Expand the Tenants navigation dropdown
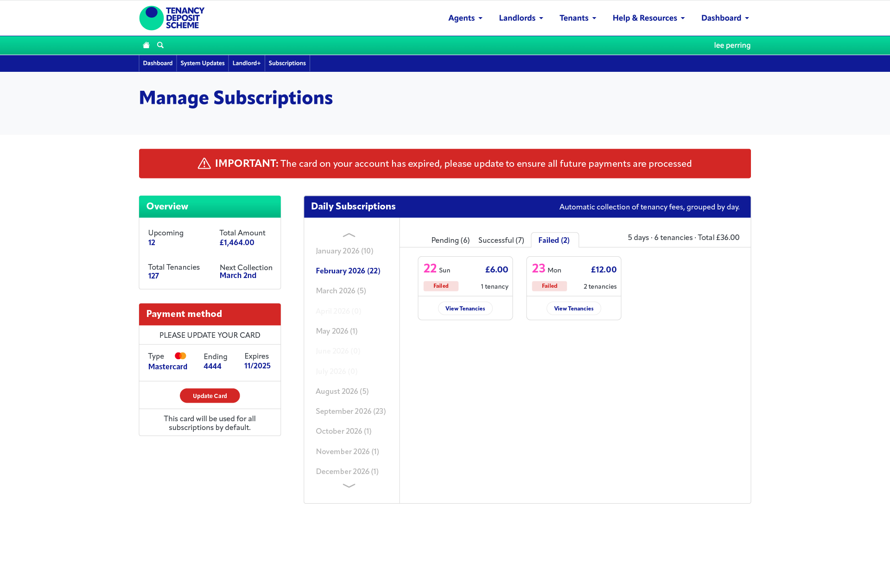 578,18
